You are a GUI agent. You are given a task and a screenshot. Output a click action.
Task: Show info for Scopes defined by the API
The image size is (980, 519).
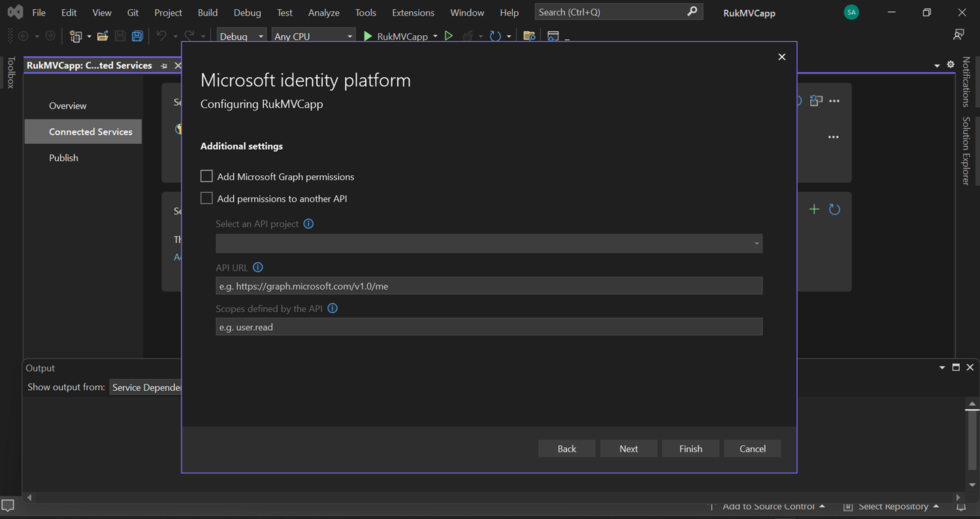click(x=333, y=309)
